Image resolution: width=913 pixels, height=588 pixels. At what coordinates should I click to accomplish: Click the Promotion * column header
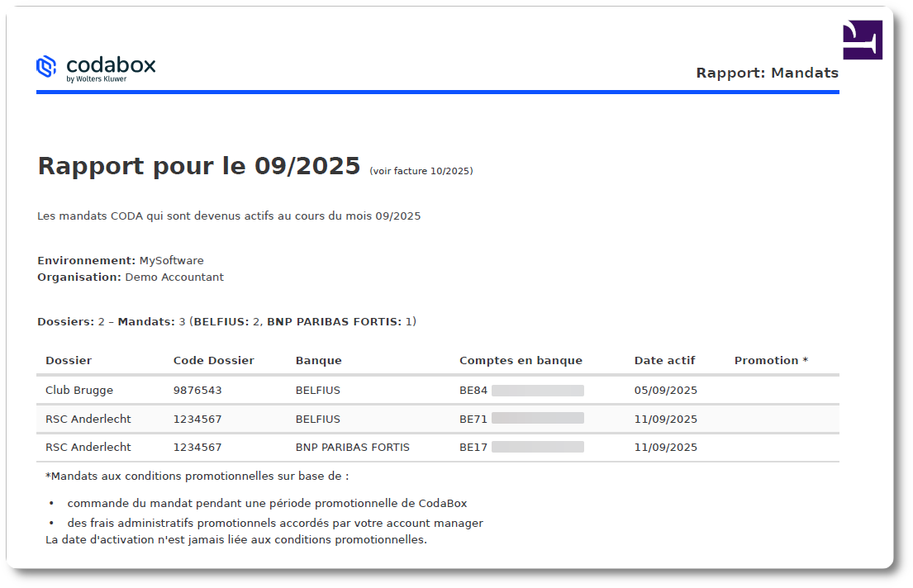(x=770, y=360)
